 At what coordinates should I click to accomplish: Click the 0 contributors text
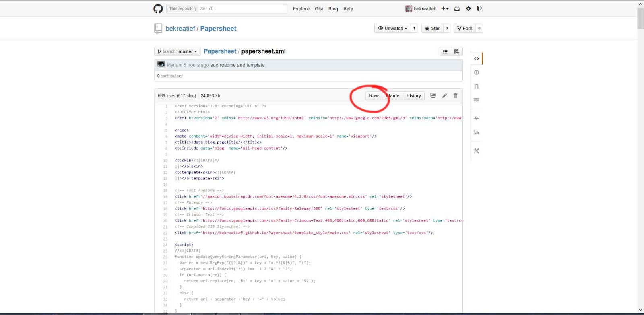pos(170,76)
